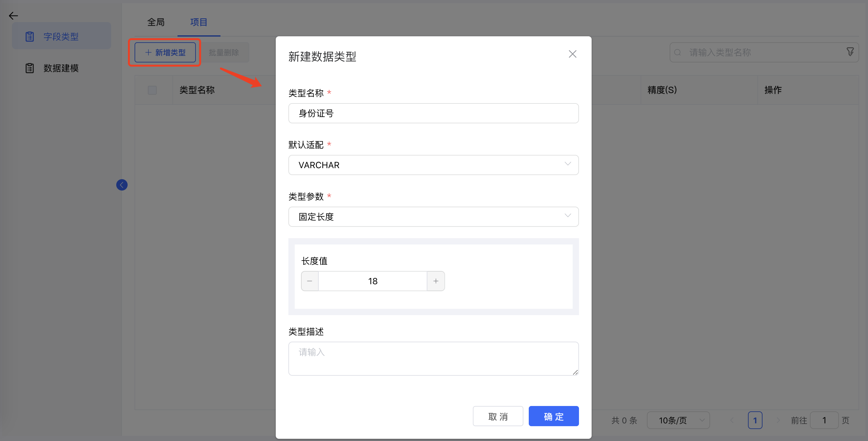
Task: Click the back arrow at top left
Action: pyautogui.click(x=13, y=15)
